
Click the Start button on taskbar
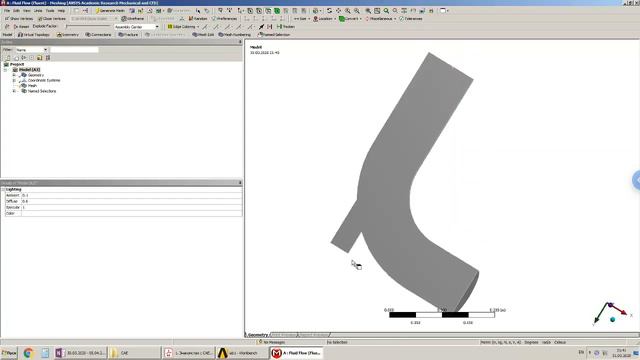point(9,353)
